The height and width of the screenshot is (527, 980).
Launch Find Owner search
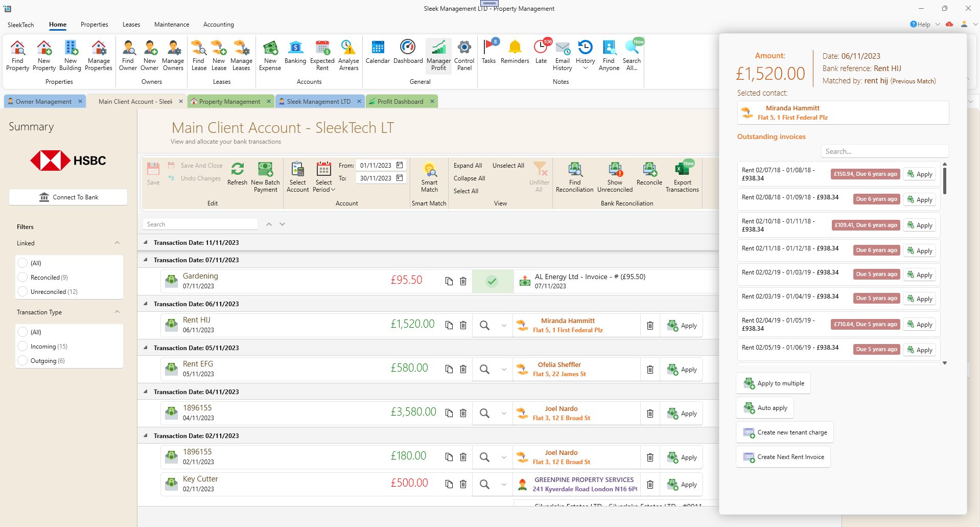pos(128,55)
